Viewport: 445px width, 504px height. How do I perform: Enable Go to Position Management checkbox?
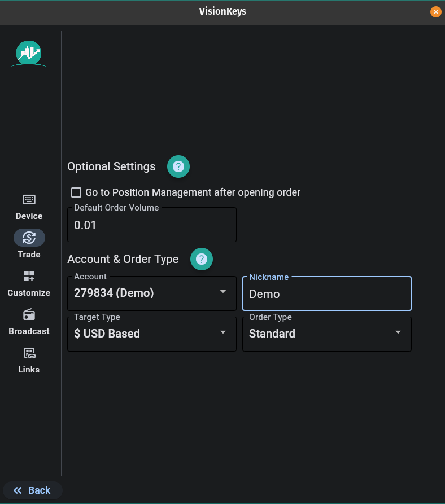point(76,192)
